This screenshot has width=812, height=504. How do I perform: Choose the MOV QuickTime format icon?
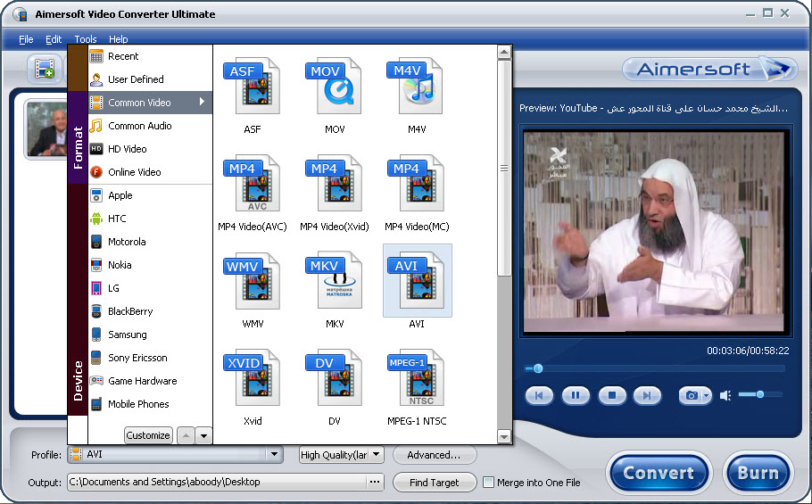(x=334, y=87)
